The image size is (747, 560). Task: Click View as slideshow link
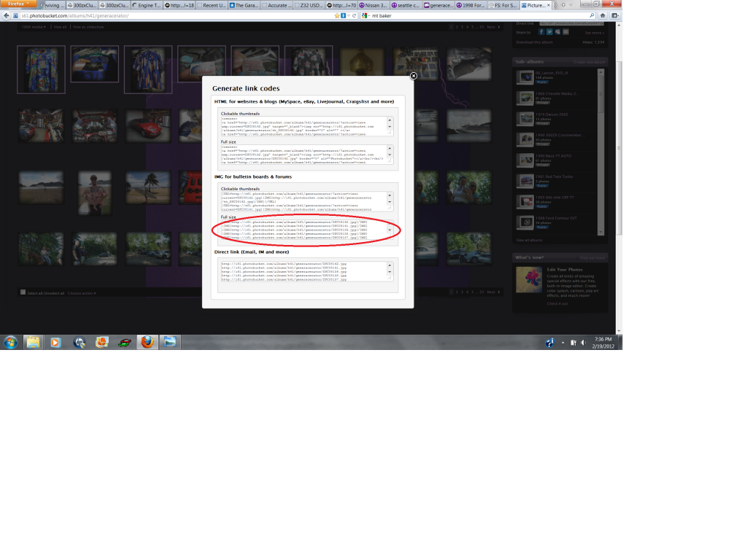coord(88,27)
